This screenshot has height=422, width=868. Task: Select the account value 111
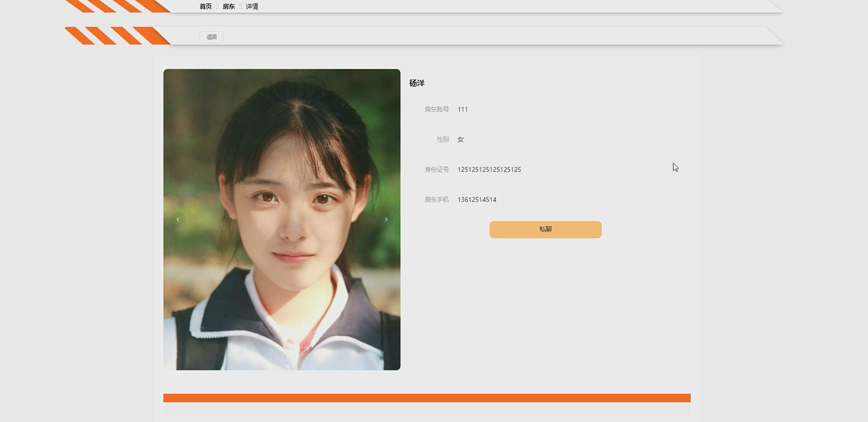(462, 109)
